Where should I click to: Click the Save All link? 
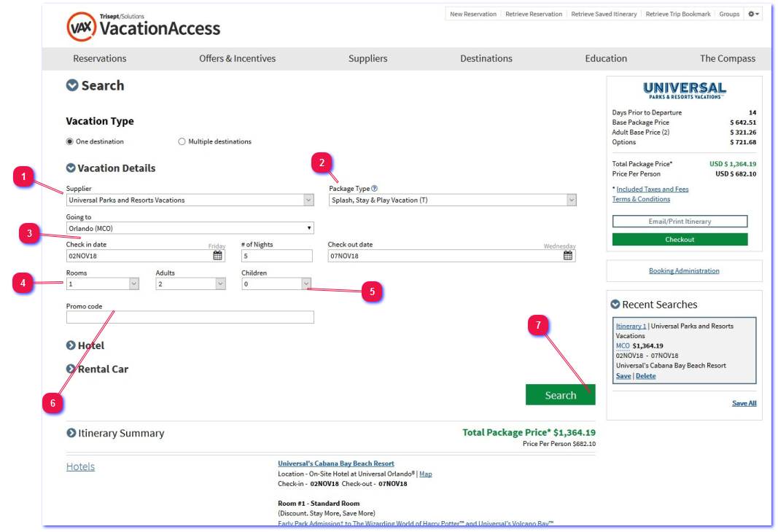coord(744,403)
